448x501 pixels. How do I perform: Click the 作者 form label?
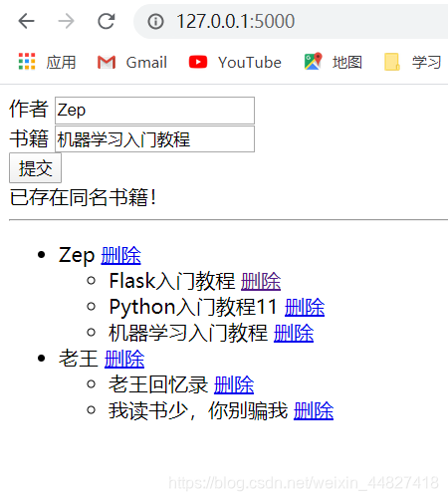(x=29, y=109)
